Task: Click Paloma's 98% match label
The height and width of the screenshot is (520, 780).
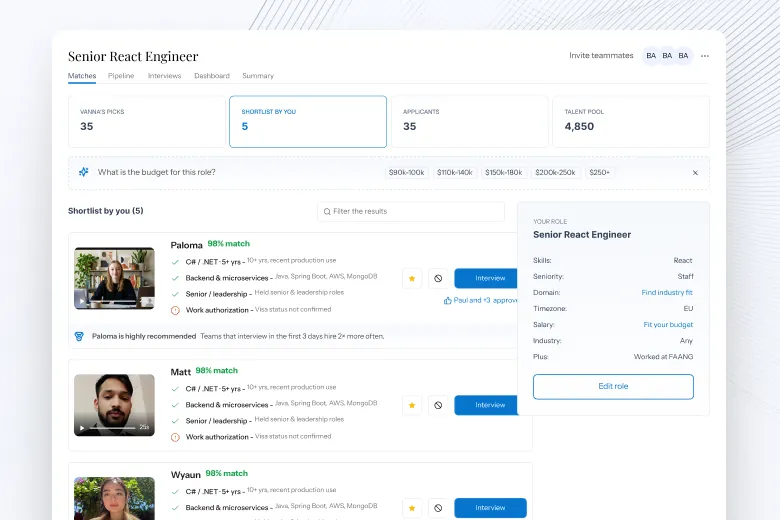Action: [x=229, y=244]
